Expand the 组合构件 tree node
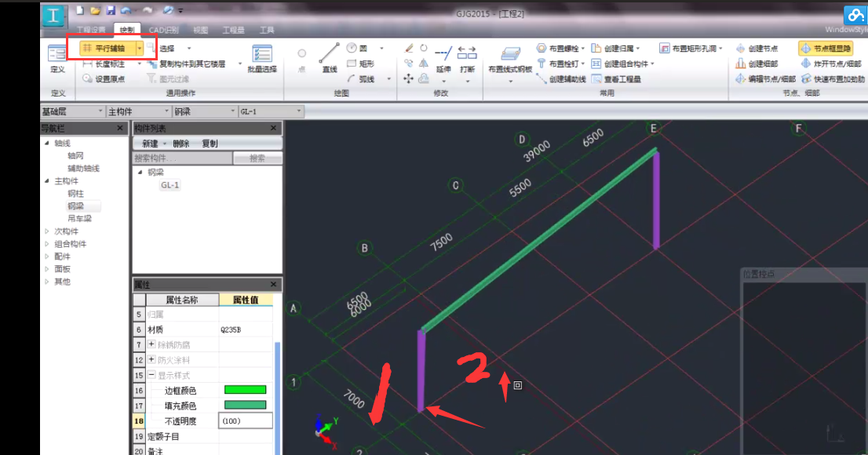The height and width of the screenshot is (455, 868). click(x=47, y=244)
